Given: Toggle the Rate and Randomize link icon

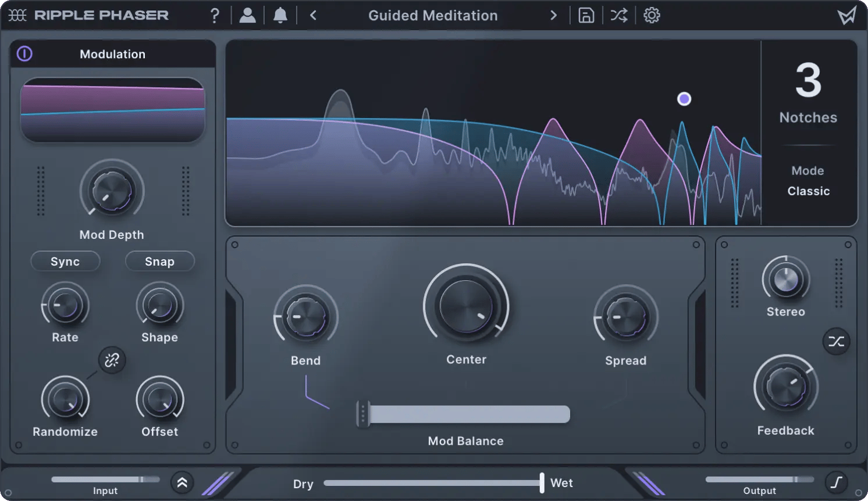Looking at the screenshot, I should (x=112, y=360).
